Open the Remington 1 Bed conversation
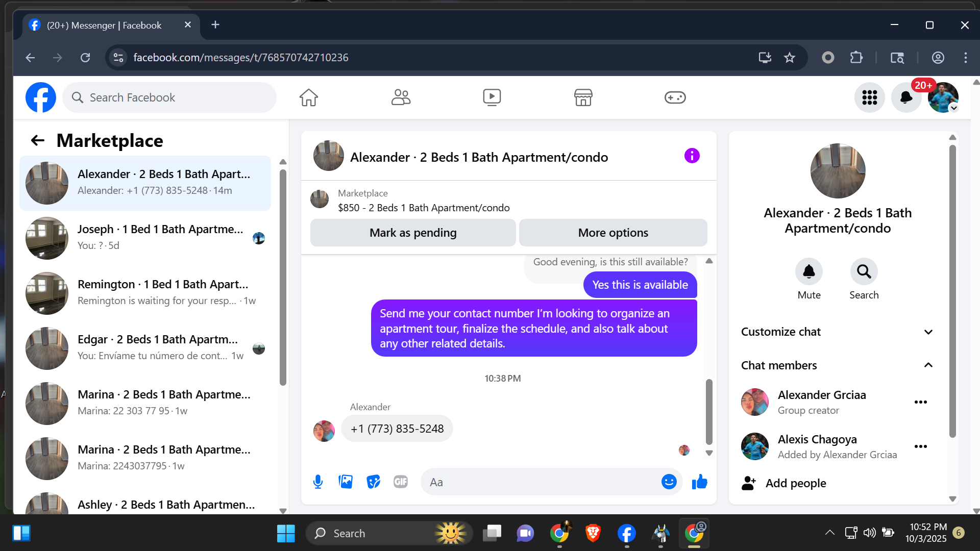 point(145,293)
